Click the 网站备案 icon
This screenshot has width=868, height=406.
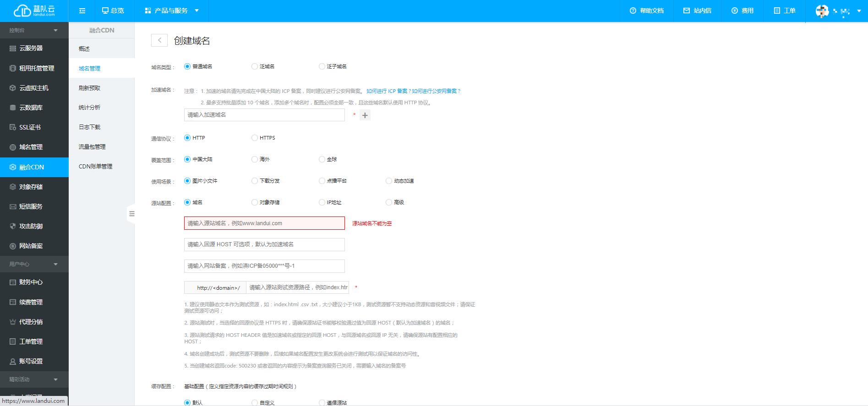[13, 246]
